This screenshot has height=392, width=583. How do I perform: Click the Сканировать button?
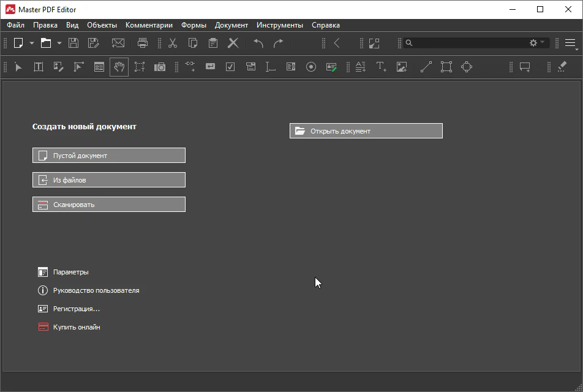point(109,205)
